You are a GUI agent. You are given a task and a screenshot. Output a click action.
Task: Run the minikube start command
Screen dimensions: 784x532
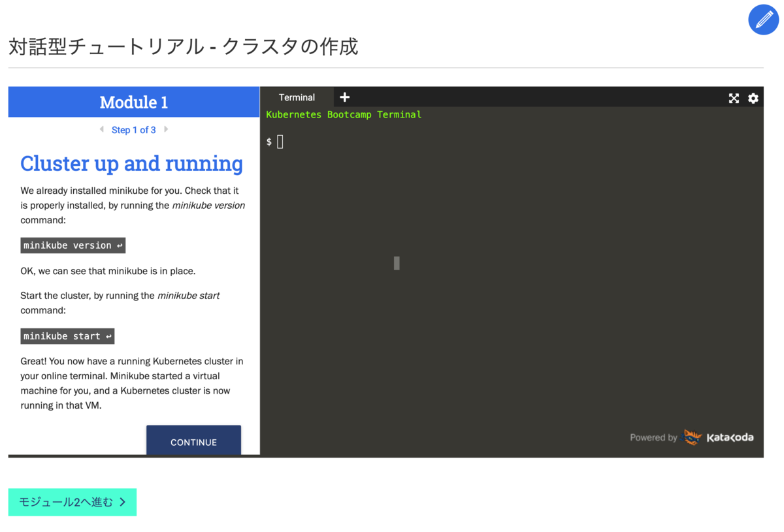pos(67,336)
